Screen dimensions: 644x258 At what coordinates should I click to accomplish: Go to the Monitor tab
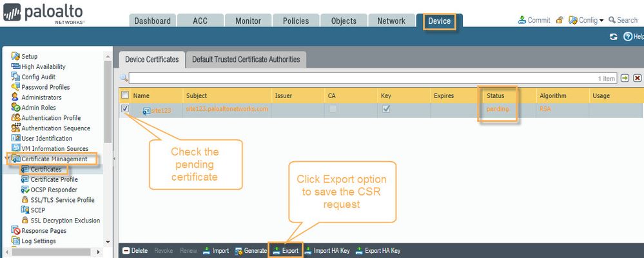(x=248, y=21)
